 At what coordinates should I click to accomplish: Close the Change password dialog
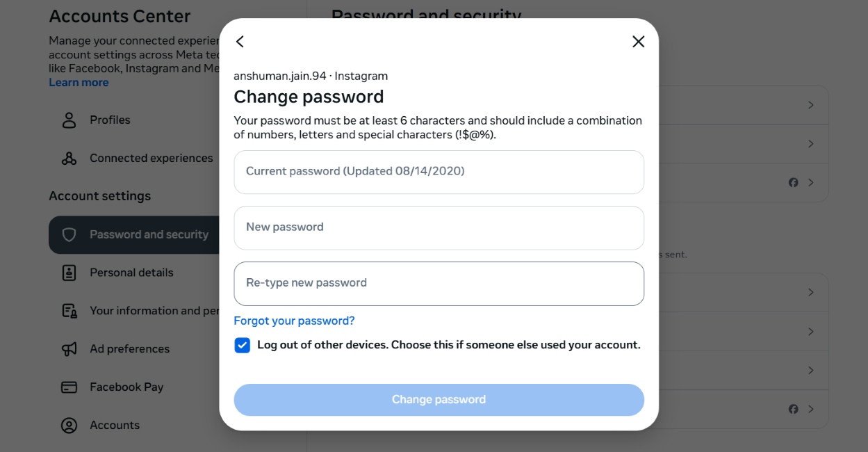pos(638,42)
